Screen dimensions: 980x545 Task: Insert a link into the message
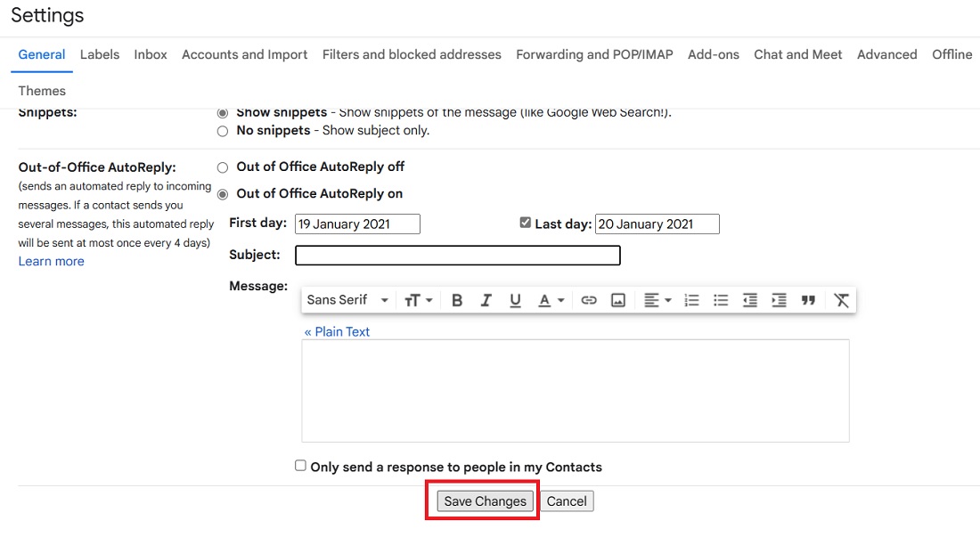(589, 300)
